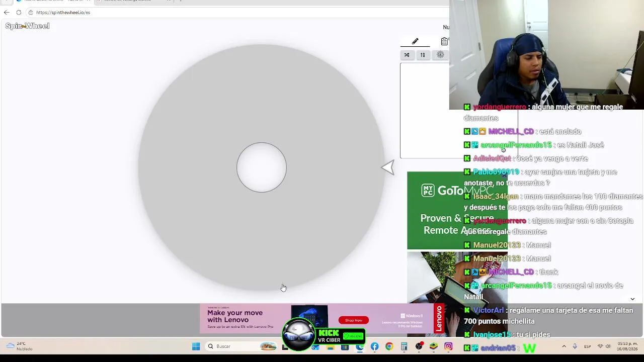This screenshot has height=362, width=644.
Task: Click username Isaac_34lgan in chat
Action: (496, 197)
